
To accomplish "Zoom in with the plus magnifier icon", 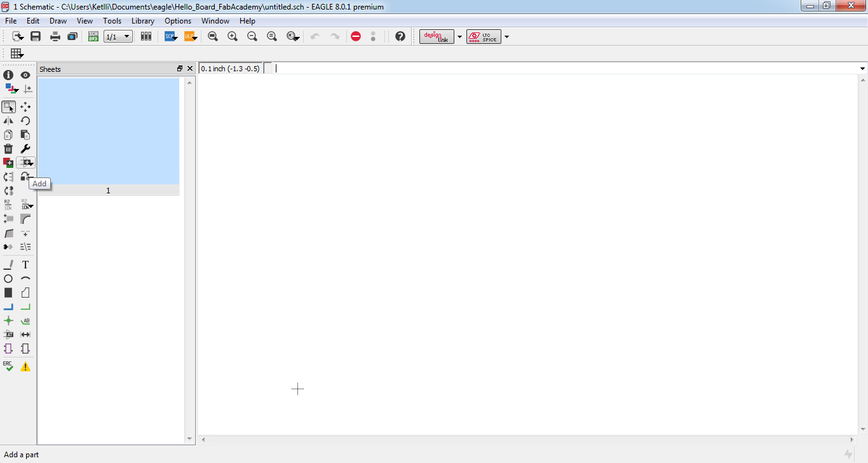I will click(233, 36).
